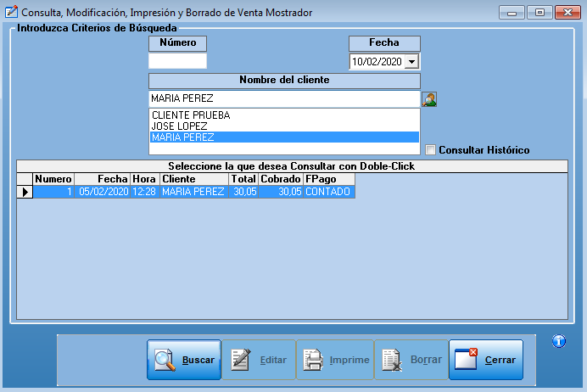This screenshot has width=587, height=392.
Task: Click the FPago column header
Action: coord(329,179)
